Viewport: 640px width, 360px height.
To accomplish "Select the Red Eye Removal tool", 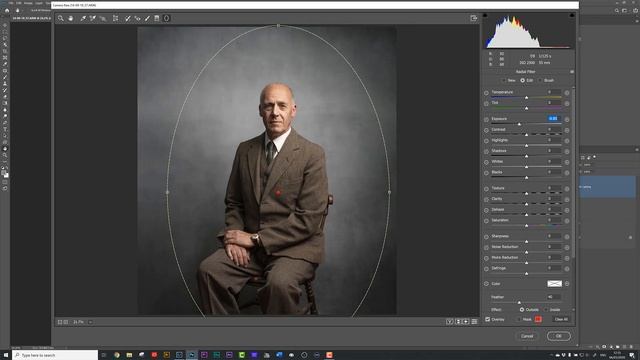I will (x=137, y=18).
